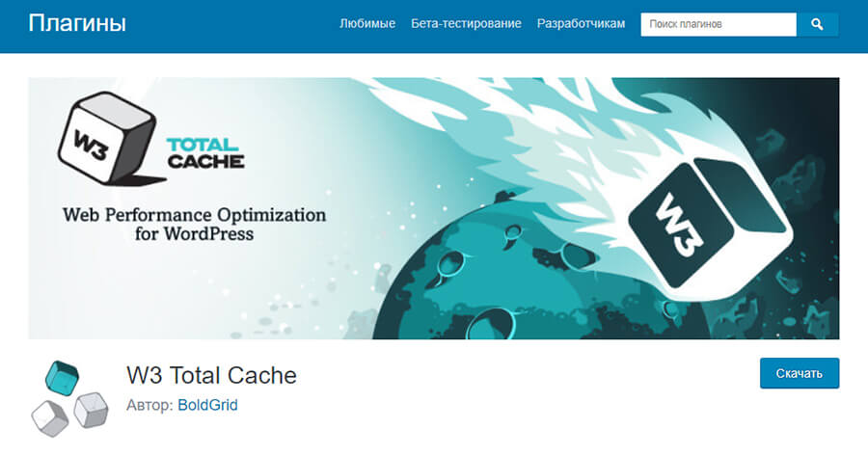
Task: Open the 'Бета-тестирование' menu item
Action: (x=466, y=24)
